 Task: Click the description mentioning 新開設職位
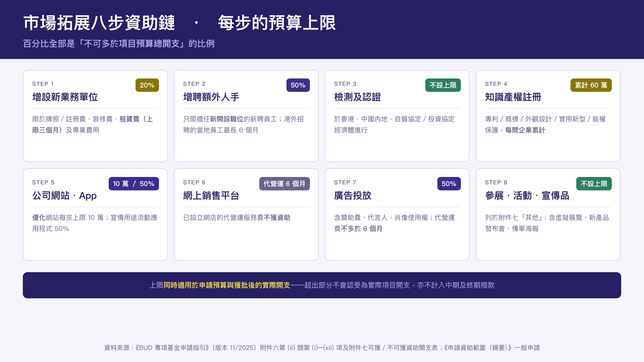pos(244,124)
